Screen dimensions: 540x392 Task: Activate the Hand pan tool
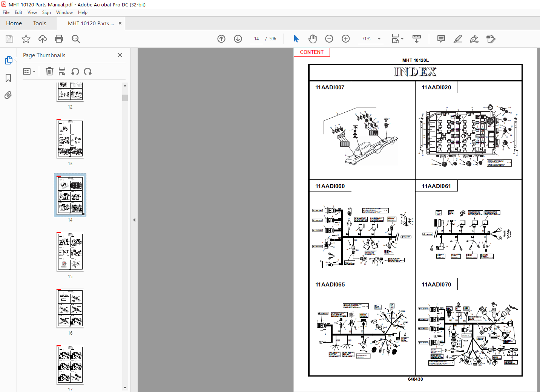pyautogui.click(x=313, y=39)
